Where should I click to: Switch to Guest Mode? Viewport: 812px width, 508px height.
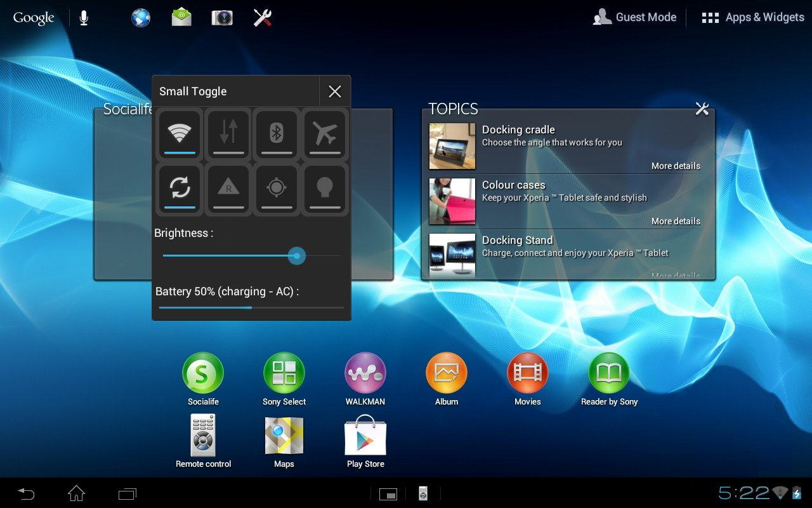point(635,17)
